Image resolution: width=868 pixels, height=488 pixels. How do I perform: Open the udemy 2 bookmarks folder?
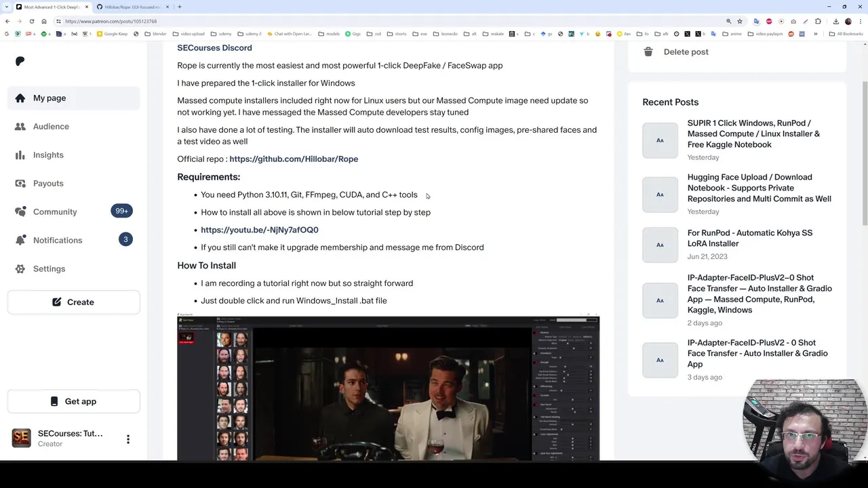point(248,34)
